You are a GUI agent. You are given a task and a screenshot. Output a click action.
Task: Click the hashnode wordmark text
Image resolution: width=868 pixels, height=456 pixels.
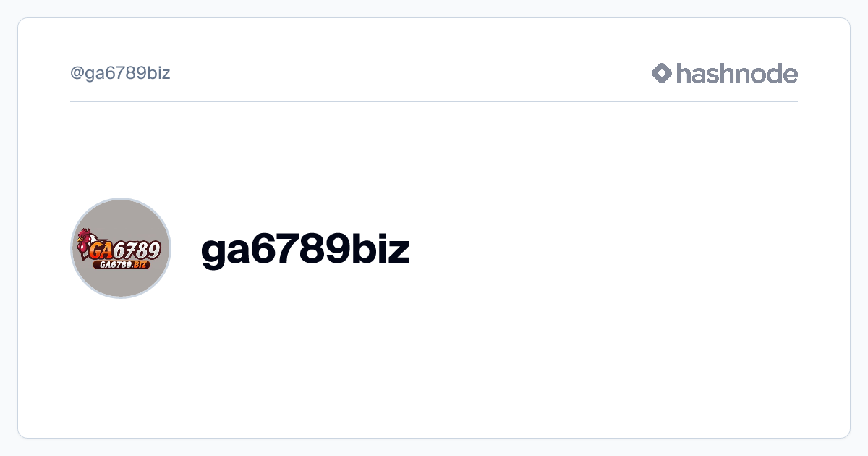click(737, 73)
